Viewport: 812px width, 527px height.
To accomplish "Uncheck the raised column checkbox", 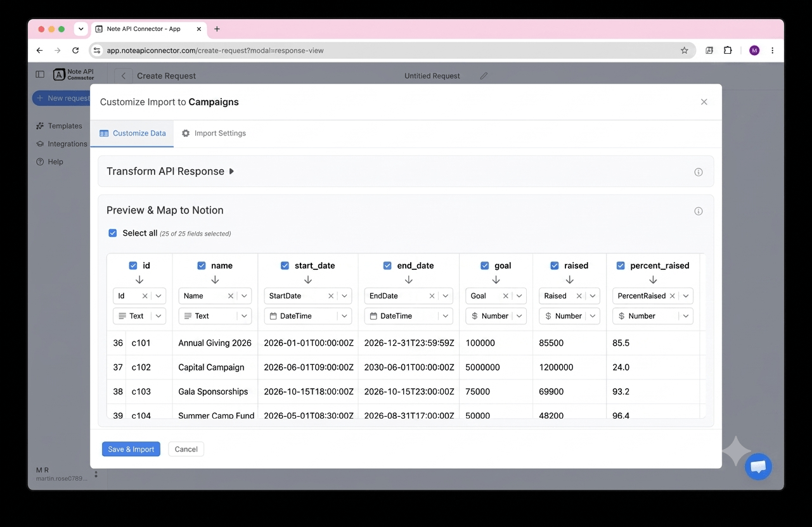I will click(555, 266).
